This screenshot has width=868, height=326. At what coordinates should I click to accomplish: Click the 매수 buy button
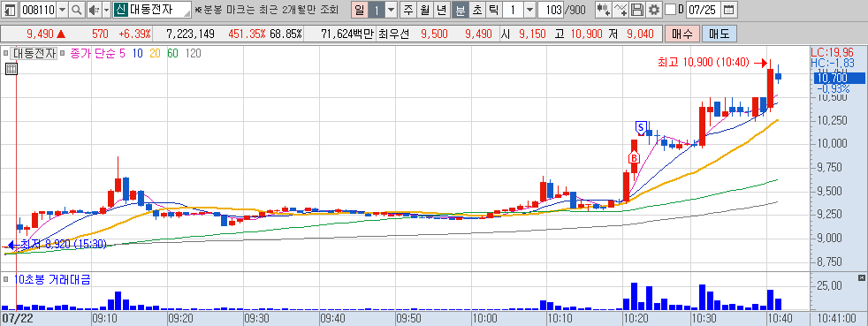(x=682, y=34)
